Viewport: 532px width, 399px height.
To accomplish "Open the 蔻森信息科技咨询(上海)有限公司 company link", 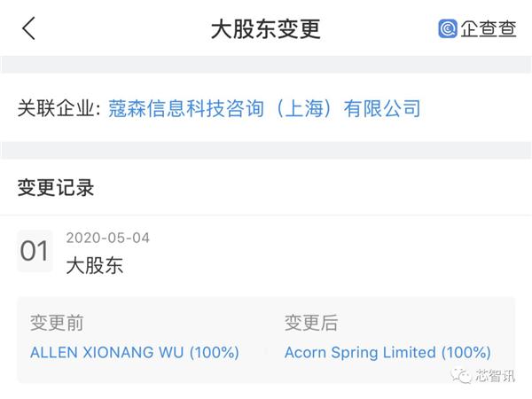I will coord(264,108).
